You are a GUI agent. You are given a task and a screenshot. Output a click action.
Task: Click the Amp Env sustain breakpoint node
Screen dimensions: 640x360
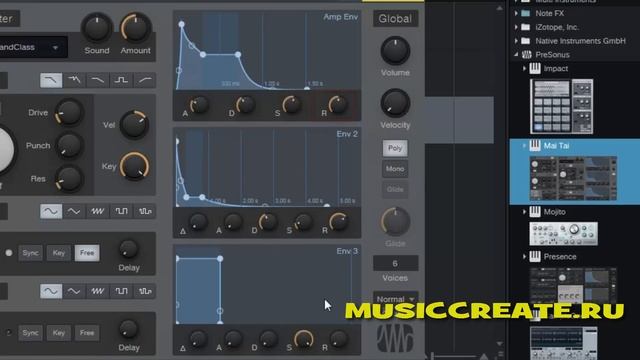[238, 54]
